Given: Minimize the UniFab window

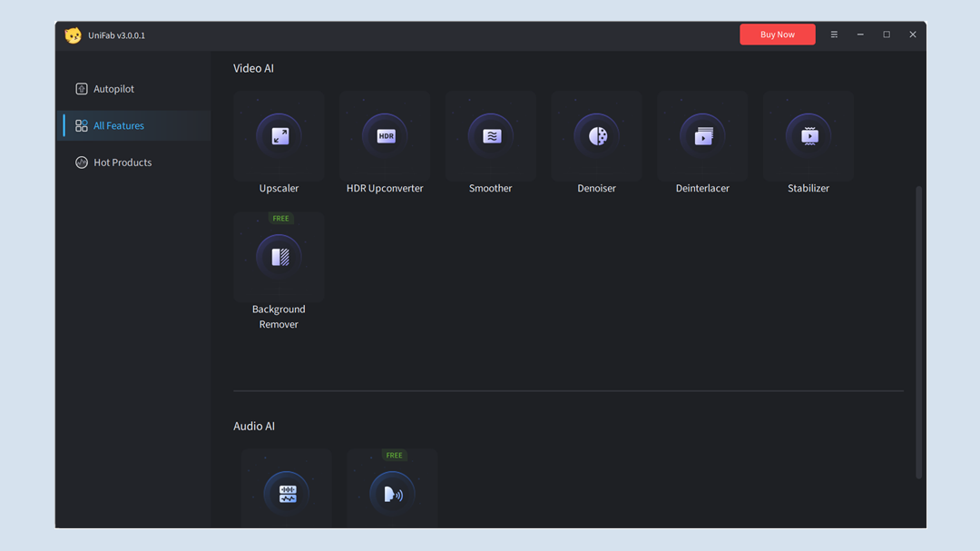Looking at the screenshot, I should click(x=860, y=34).
